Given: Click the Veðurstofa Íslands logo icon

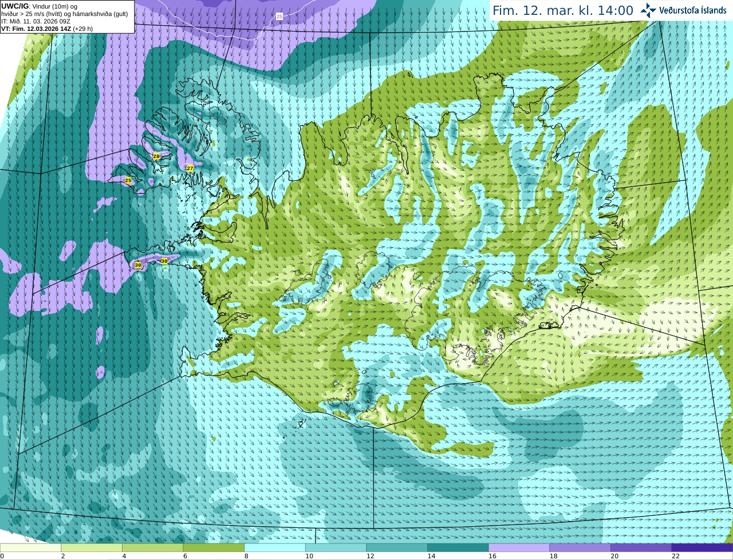Looking at the screenshot, I should (x=648, y=10).
